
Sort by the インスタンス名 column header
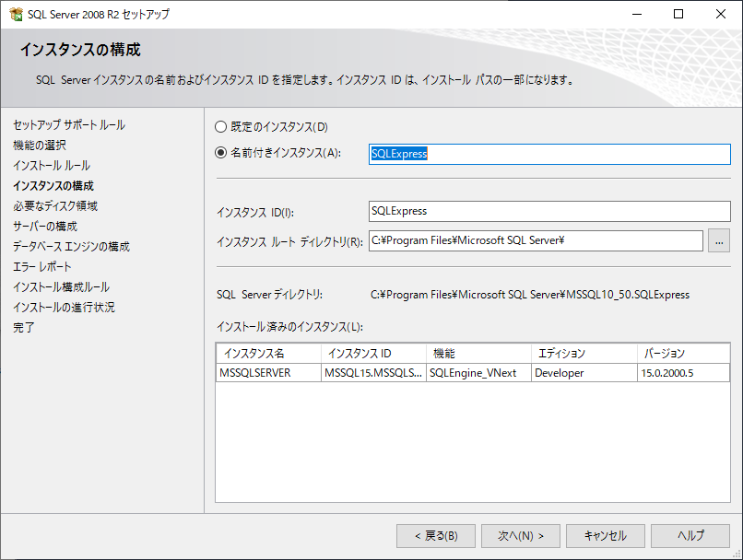268,354
